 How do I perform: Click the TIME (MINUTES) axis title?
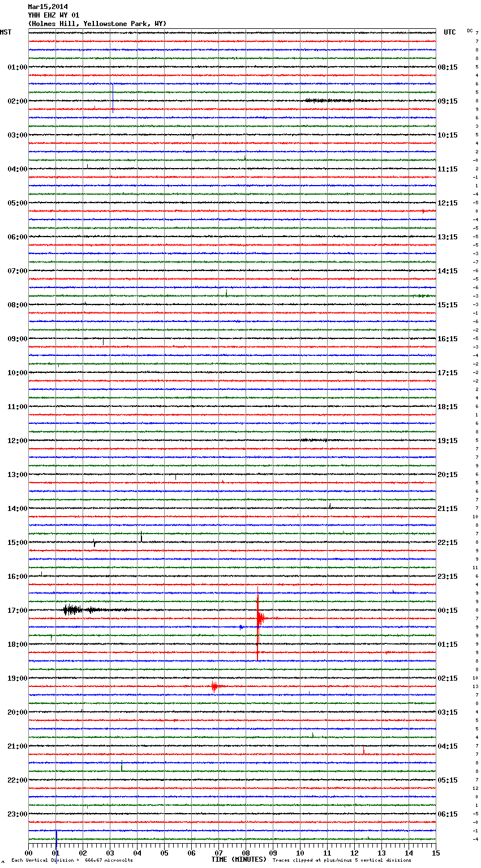point(239,860)
